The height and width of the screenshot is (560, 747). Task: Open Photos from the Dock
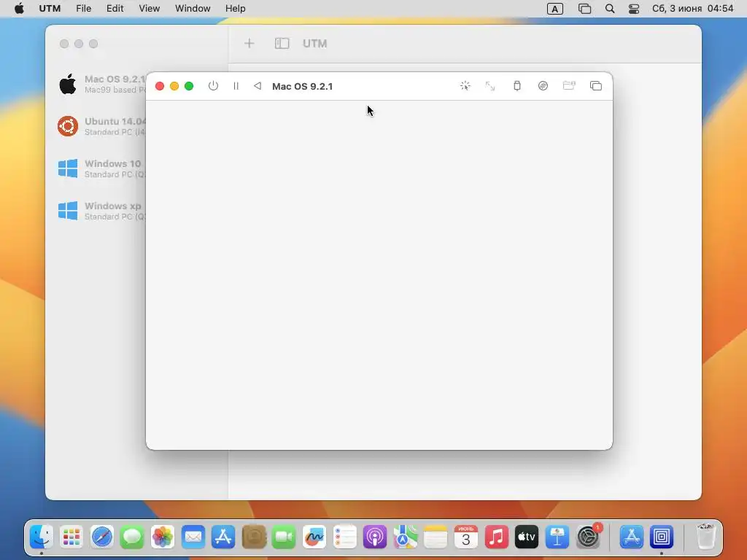pos(163,537)
